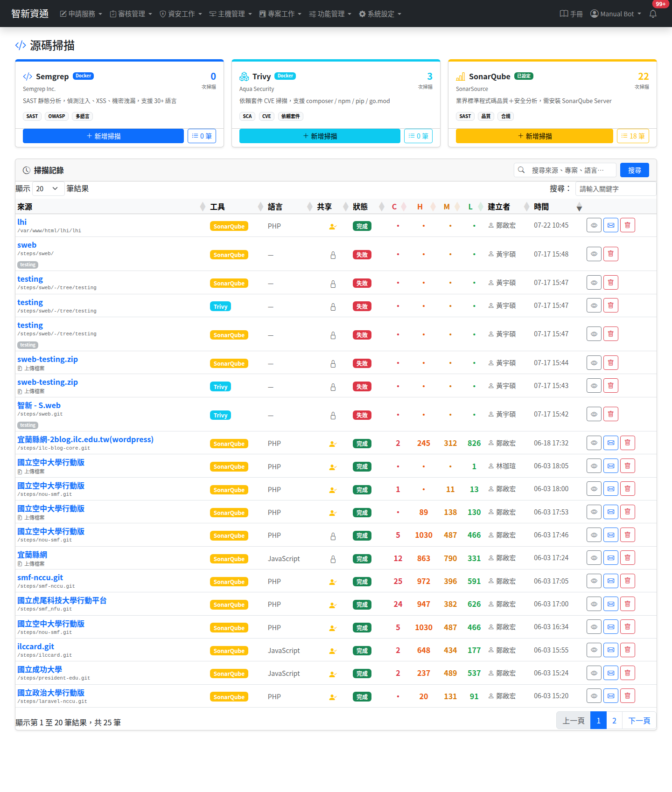Email the scan created 06-03 18:00

click(611, 489)
